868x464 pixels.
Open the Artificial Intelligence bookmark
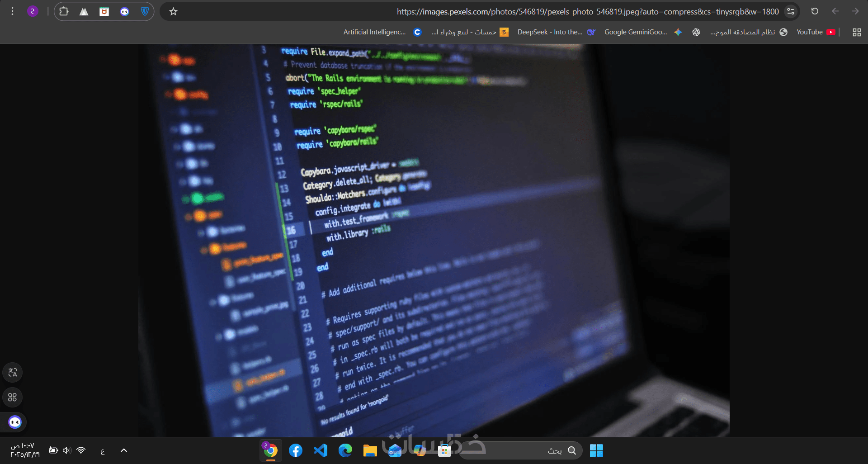382,32
